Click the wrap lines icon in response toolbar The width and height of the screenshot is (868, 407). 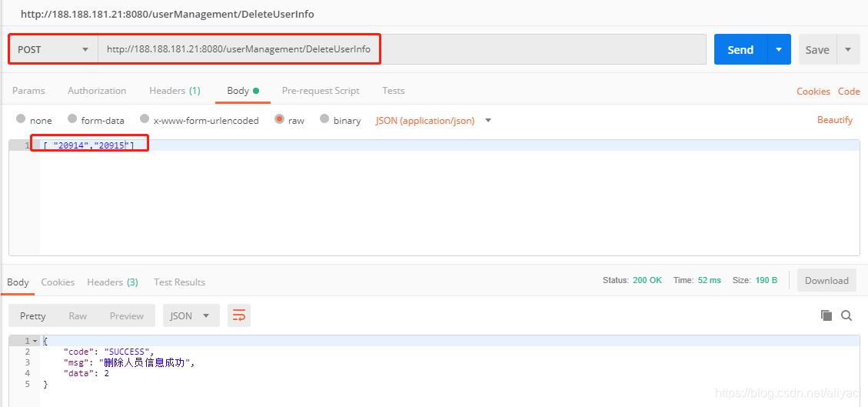239,315
